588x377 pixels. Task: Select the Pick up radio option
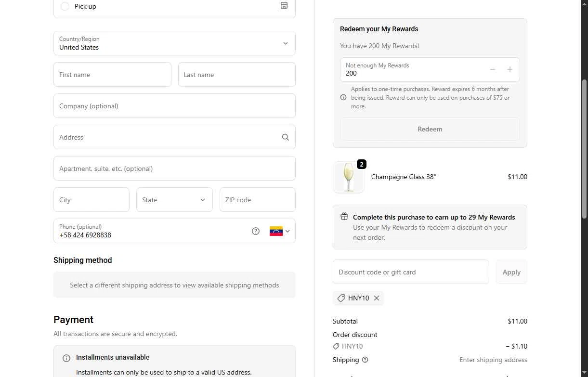coord(65,6)
